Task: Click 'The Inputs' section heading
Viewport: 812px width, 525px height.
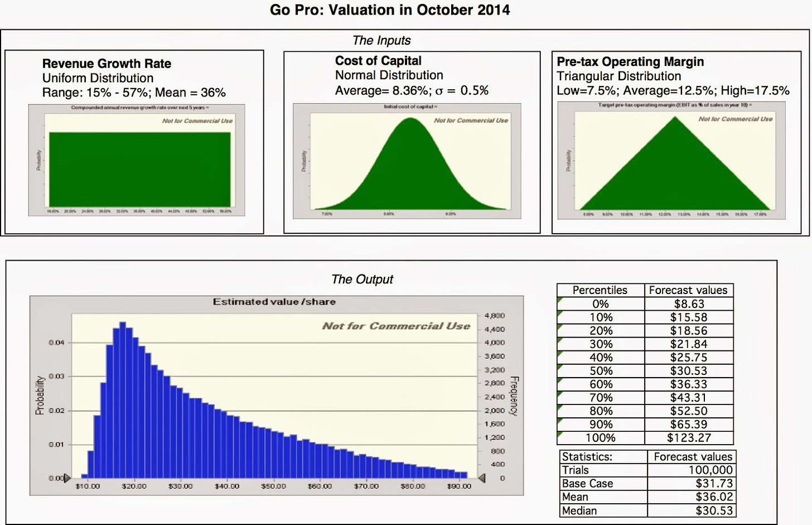Action: pos(381,40)
